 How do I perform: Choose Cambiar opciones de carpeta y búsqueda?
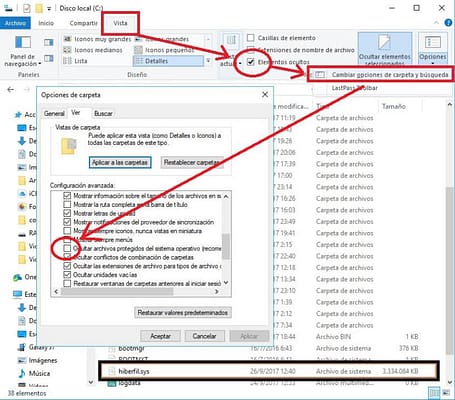(380, 75)
